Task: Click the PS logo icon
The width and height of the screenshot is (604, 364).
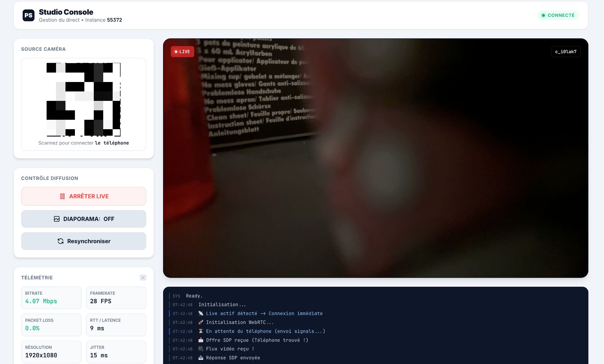Action: (29, 15)
